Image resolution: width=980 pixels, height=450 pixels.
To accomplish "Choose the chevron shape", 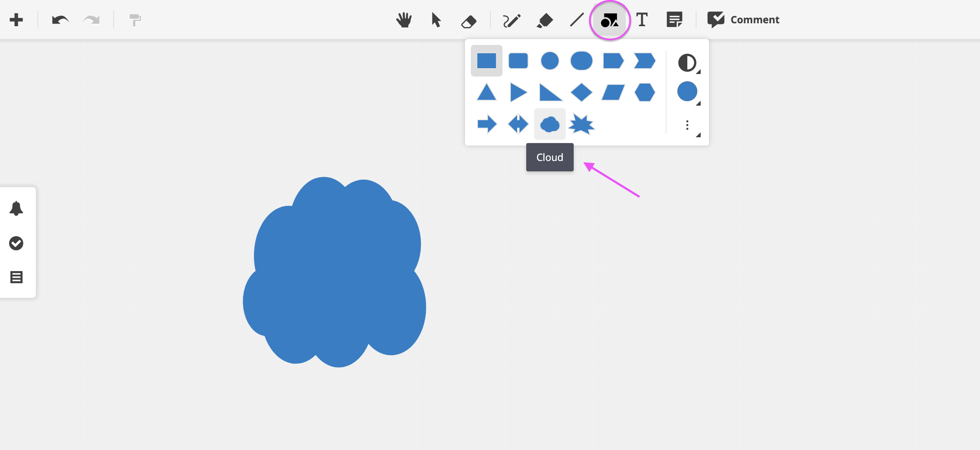I will [x=644, y=61].
